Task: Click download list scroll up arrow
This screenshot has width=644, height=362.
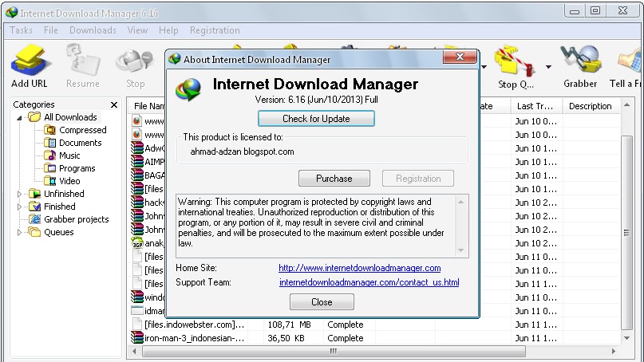Action: tap(626, 105)
